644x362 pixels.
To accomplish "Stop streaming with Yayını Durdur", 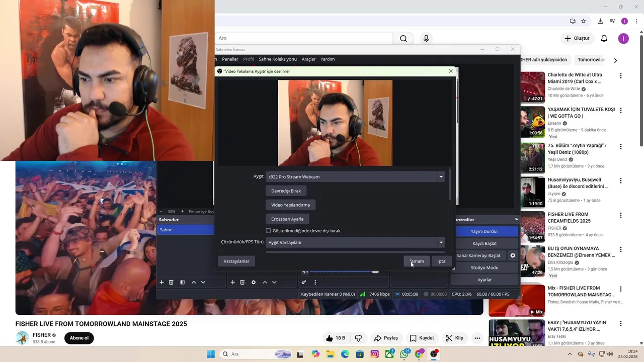I will pyautogui.click(x=485, y=231).
